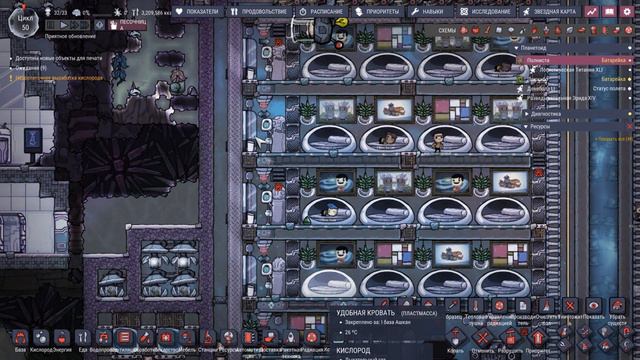Select the Полиаста planetoid row
Image resolution: width=640 pixels, height=360 pixels.
pyautogui.click(x=575, y=60)
